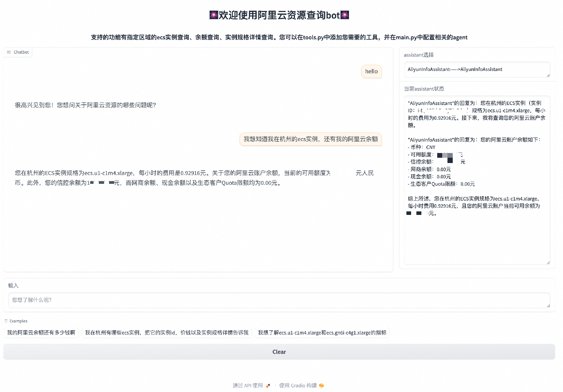Click the bot greeting '很高兴见到您!'
This screenshot has height=392, width=563.
[x=85, y=105]
